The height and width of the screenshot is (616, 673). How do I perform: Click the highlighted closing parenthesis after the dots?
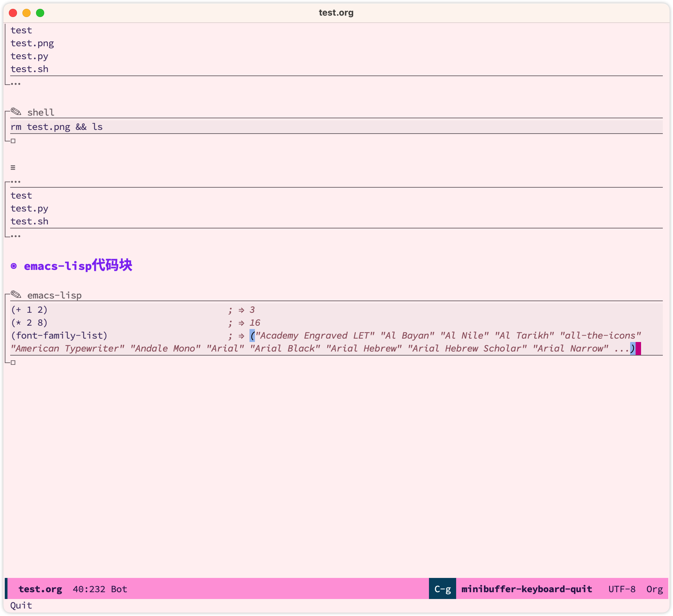pyautogui.click(x=633, y=348)
